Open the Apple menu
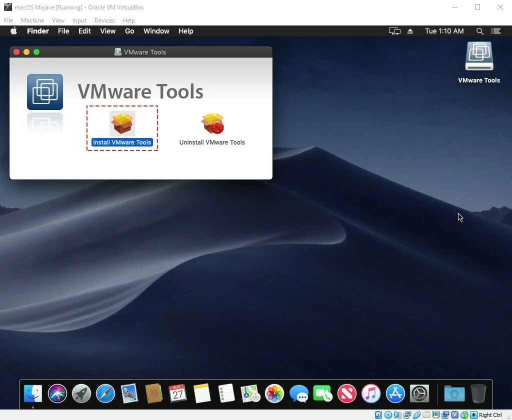 (x=13, y=31)
